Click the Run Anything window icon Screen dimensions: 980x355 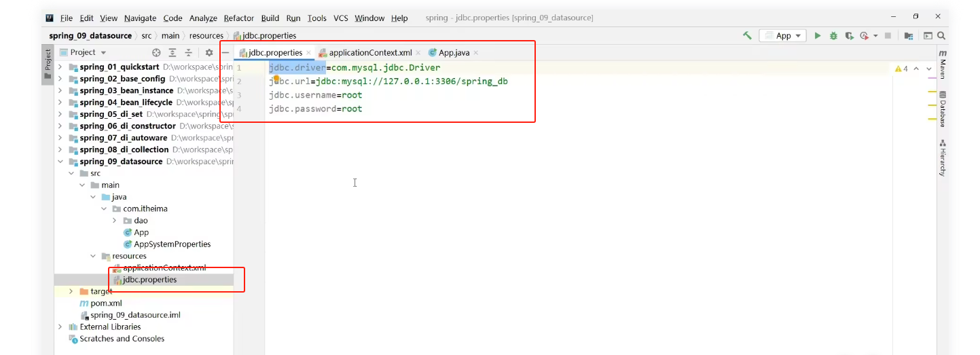(928, 35)
